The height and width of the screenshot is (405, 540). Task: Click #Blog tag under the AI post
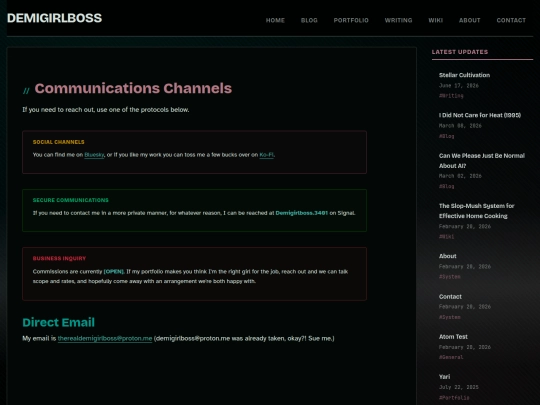(x=447, y=186)
